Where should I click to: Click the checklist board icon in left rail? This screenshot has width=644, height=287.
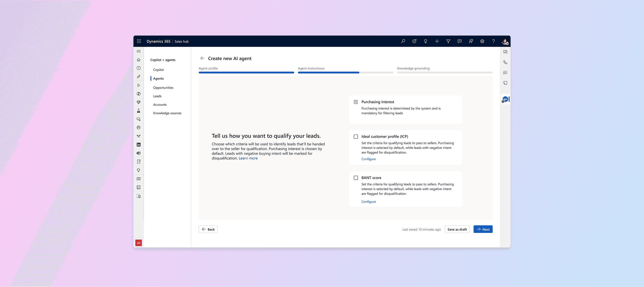coord(139,187)
